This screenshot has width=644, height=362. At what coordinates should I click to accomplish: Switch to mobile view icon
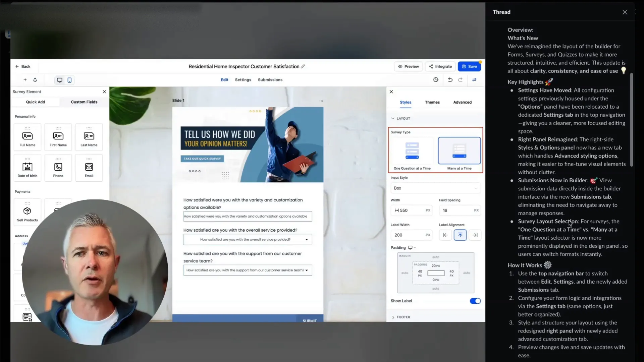(x=69, y=80)
